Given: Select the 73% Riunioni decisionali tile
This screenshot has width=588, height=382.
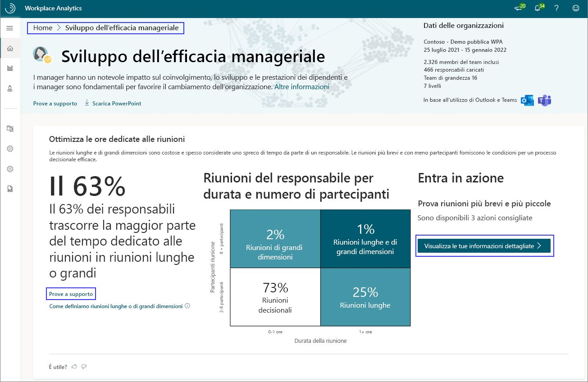Looking at the screenshot, I should 275,297.
